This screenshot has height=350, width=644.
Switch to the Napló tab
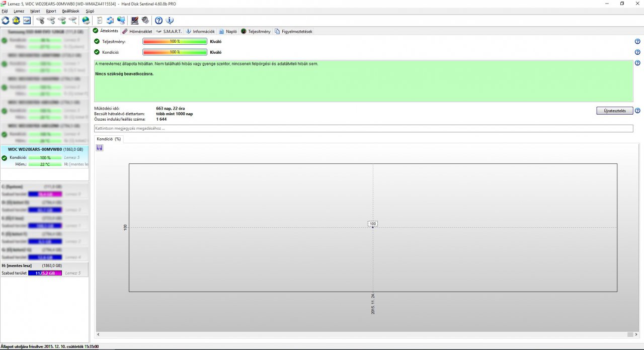click(228, 31)
